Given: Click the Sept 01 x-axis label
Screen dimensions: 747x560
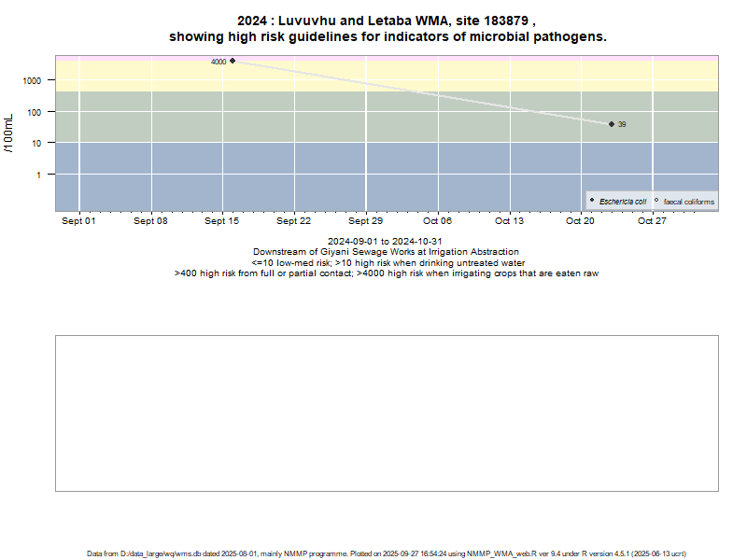Looking at the screenshot, I should pyautogui.click(x=78, y=221).
